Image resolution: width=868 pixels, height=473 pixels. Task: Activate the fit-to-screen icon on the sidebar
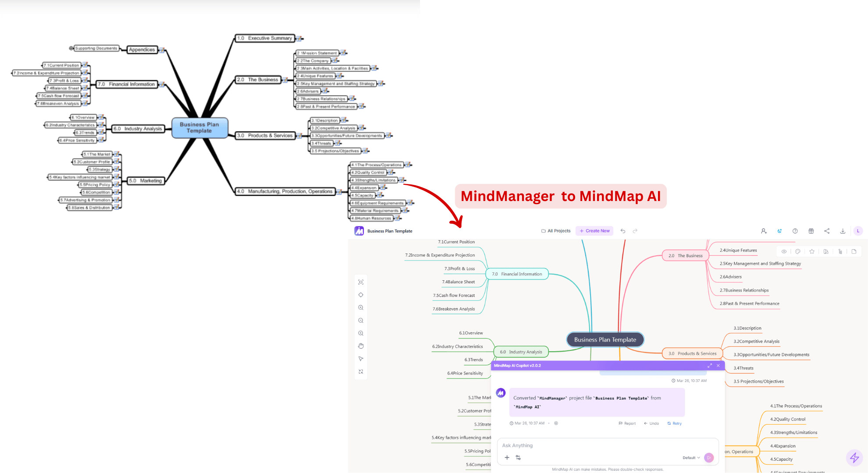click(x=361, y=282)
